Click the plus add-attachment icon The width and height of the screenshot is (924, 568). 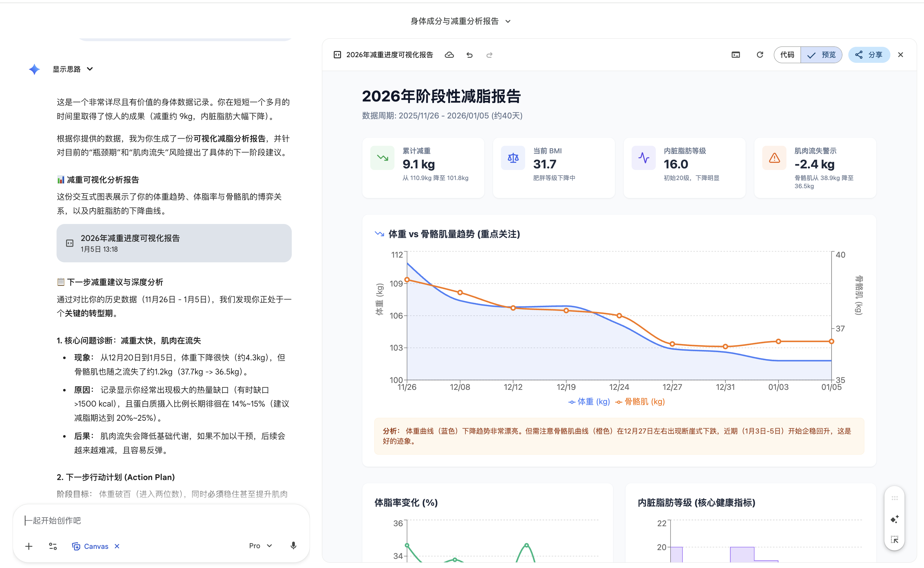[x=29, y=546]
